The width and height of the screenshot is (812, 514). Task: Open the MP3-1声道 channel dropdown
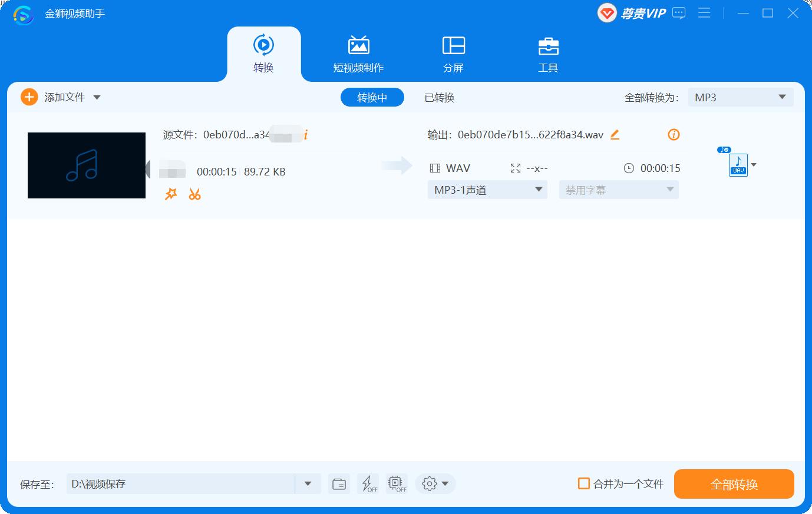tap(487, 190)
